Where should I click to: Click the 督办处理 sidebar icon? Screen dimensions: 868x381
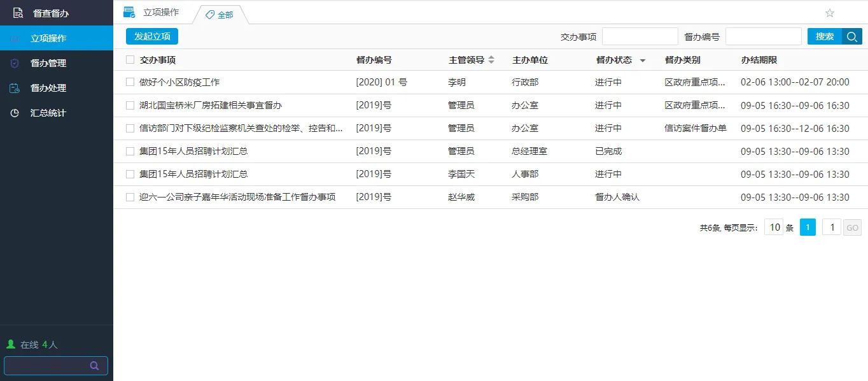(15, 88)
